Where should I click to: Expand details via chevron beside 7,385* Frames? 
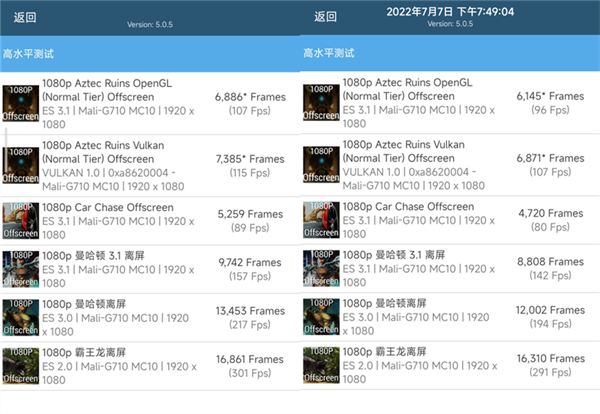coord(291,164)
